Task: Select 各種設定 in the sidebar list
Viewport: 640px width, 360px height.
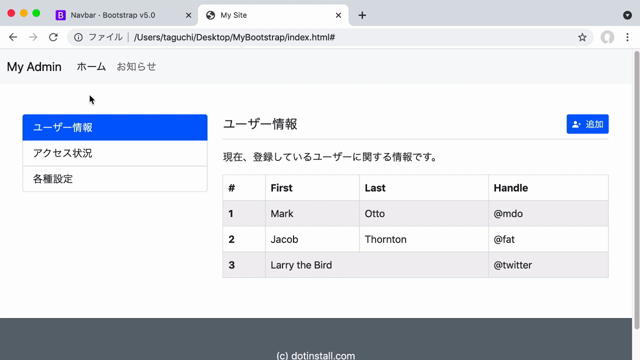Action: (x=115, y=179)
